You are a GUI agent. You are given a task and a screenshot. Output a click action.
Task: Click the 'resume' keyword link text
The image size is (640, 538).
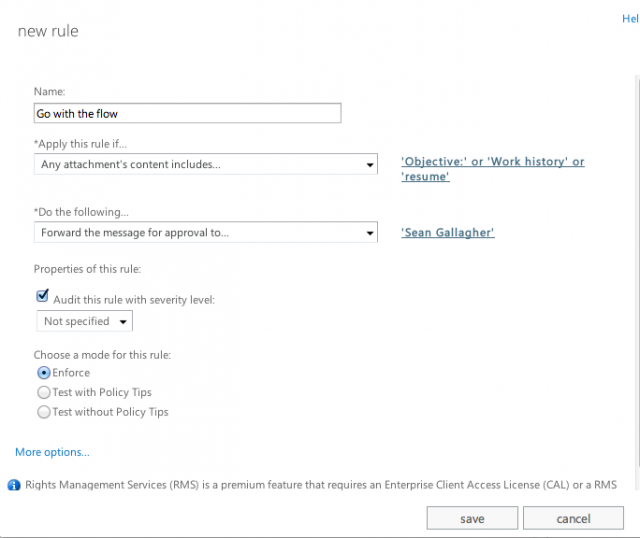pos(425,177)
